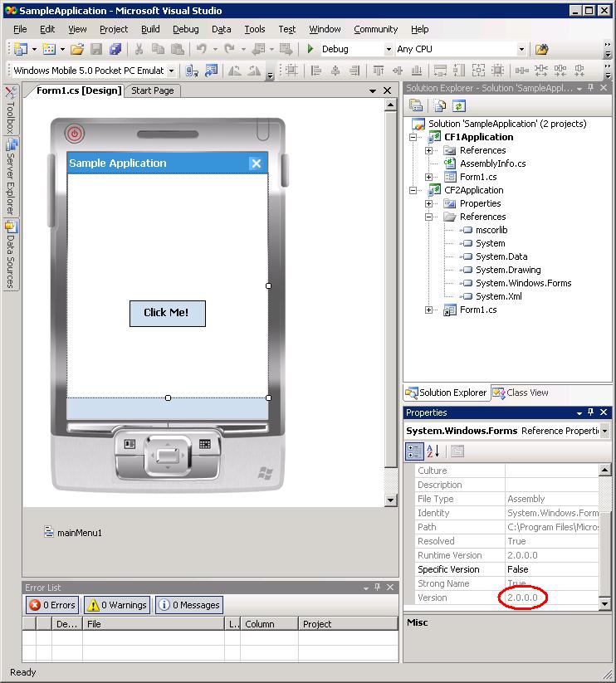This screenshot has width=616, height=683.
Task: Toggle the Messages filter button
Action: point(189,605)
